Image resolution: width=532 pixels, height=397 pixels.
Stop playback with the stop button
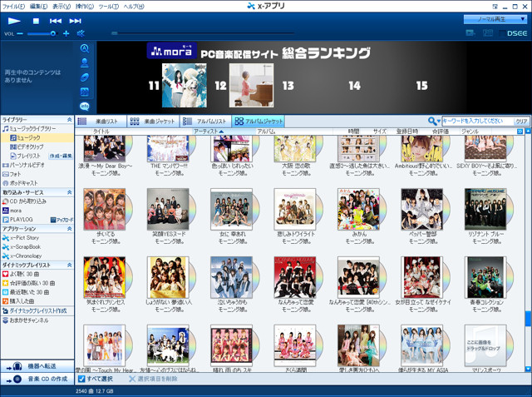click(x=36, y=21)
